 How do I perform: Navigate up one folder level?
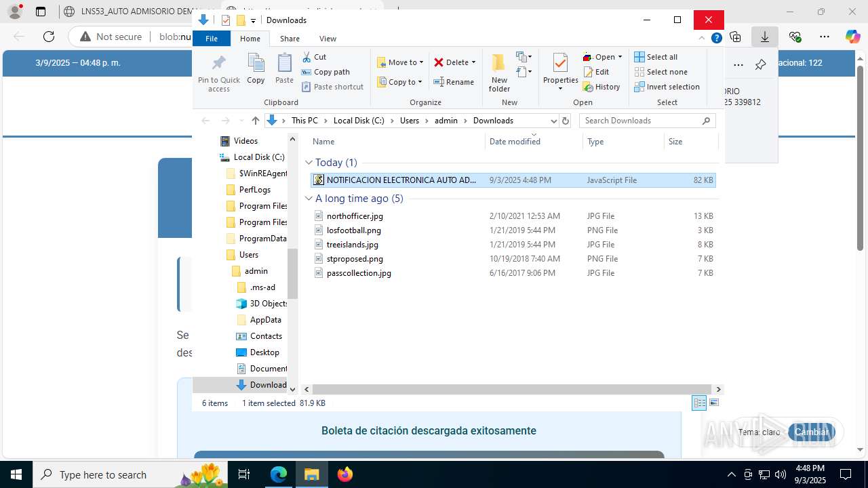(255, 121)
